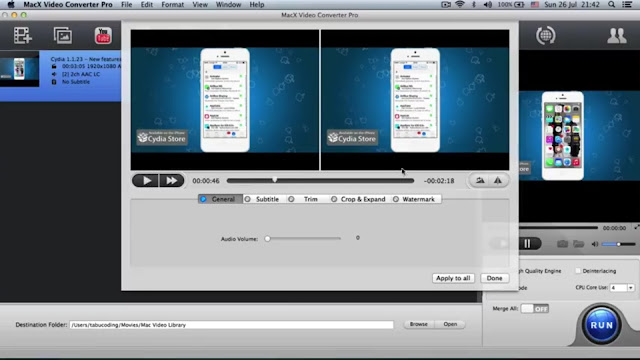
Task: Select the Cydia video thumbnail in file list
Action: (20, 69)
